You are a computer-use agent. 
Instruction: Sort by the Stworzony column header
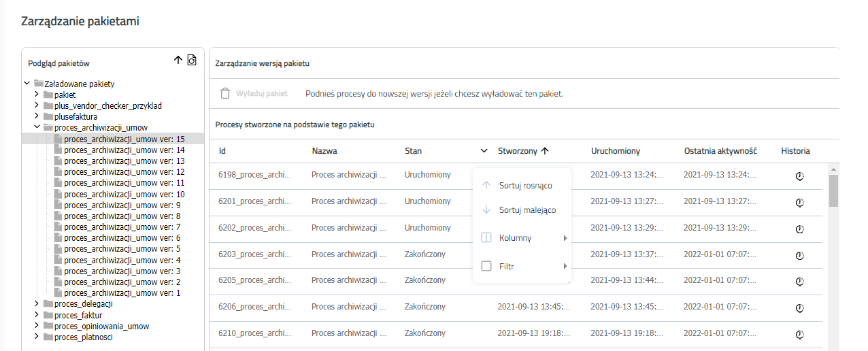(x=518, y=151)
